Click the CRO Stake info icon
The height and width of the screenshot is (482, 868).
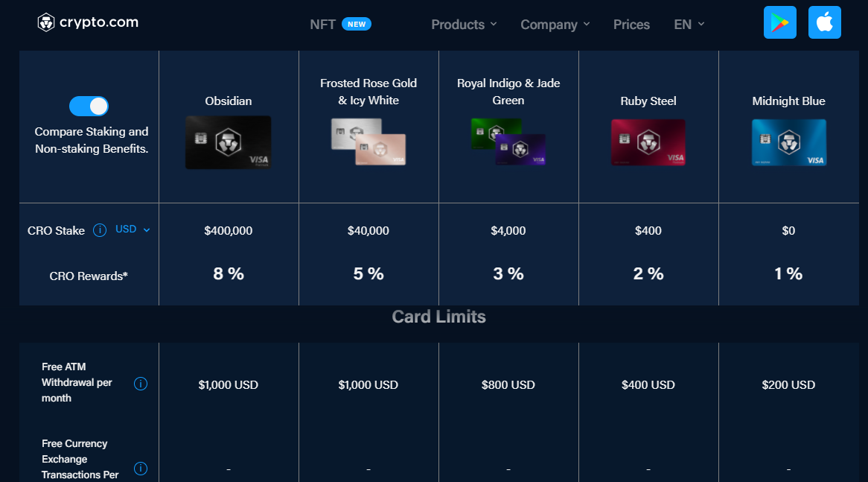(100, 230)
